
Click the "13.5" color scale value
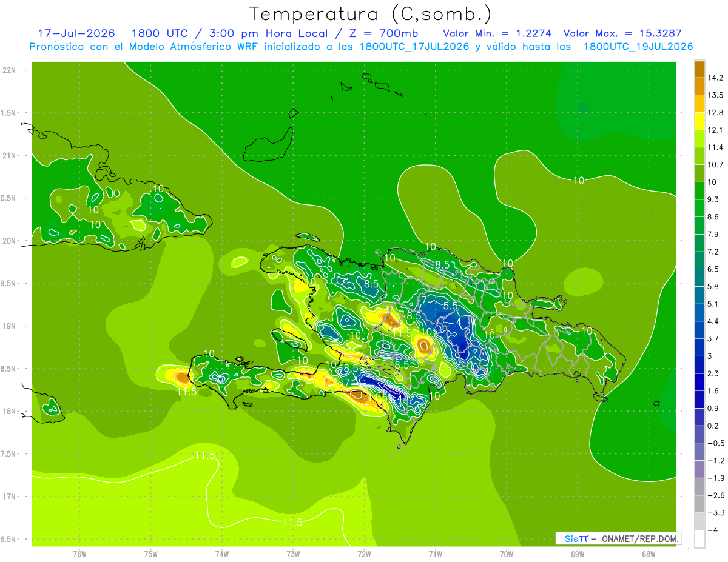[x=716, y=95]
